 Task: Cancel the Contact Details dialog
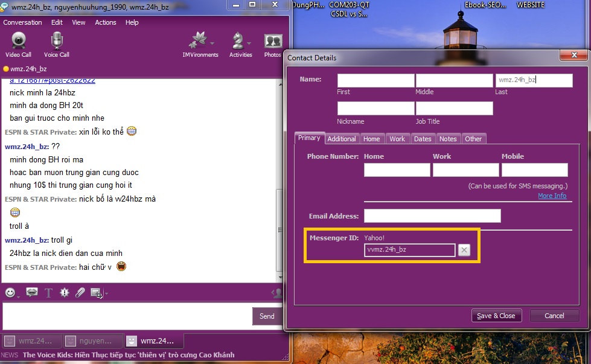point(554,316)
